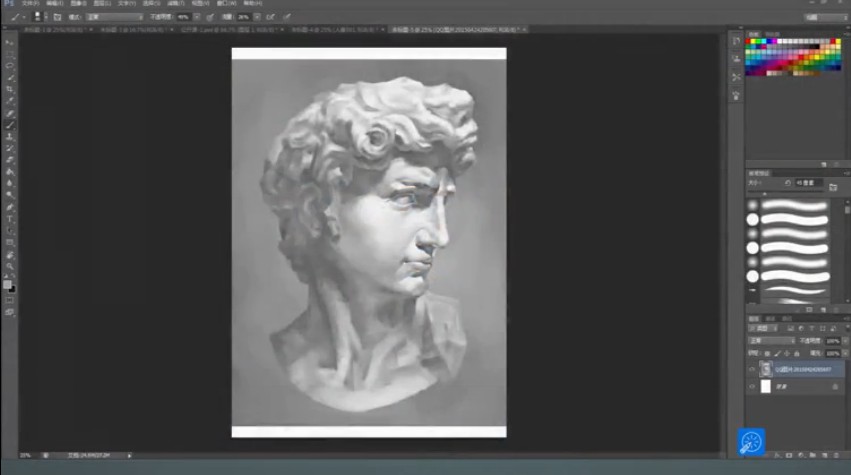The image size is (851, 475).
Task: Click the brush size field showing 45 像素
Action: tap(809, 183)
